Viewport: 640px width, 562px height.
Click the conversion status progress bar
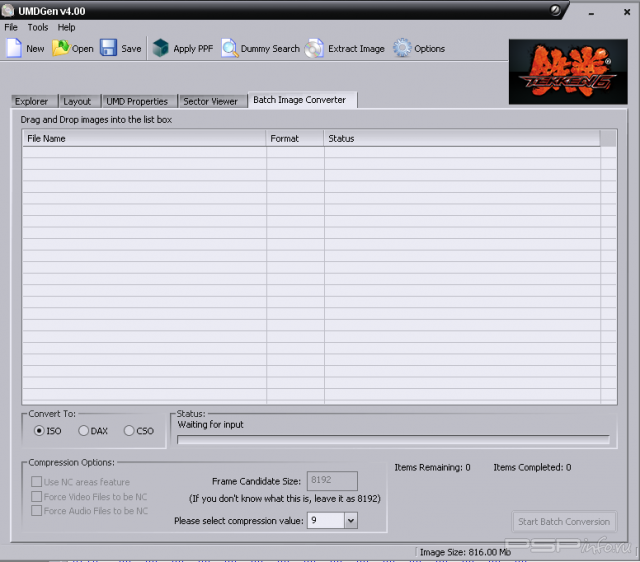[x=393, y=439]
